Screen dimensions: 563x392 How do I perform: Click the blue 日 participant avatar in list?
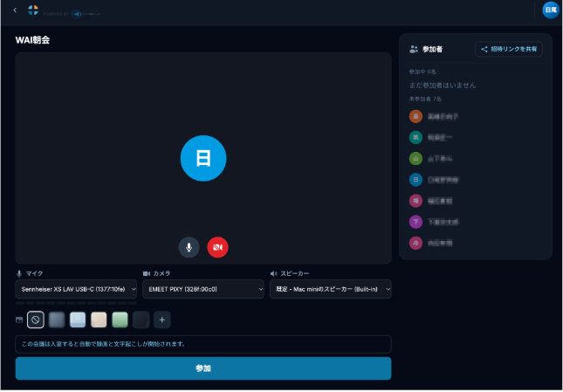pos(415,180)
